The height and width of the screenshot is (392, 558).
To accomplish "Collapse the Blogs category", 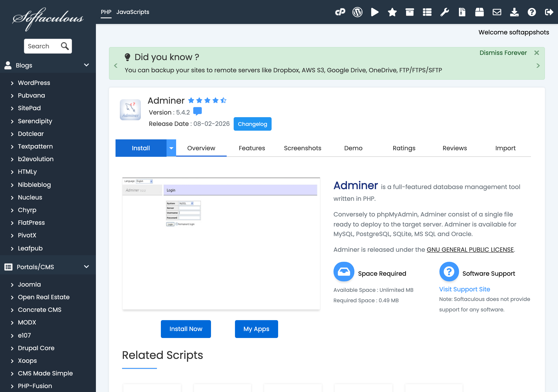I will (86, 65).
